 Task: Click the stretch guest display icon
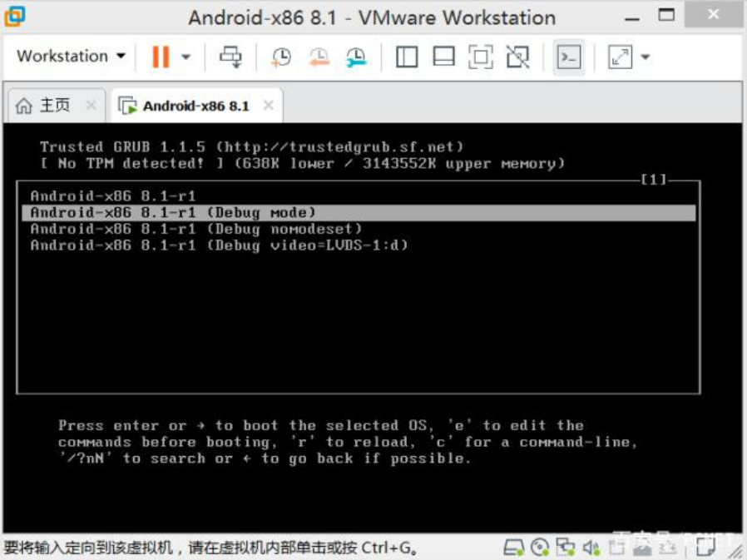pos(620,57)
